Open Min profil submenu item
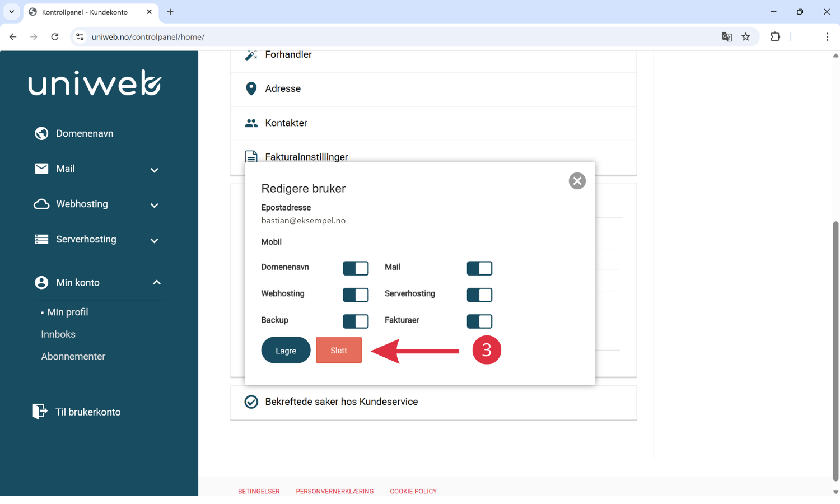 click(x=68, y=312)
